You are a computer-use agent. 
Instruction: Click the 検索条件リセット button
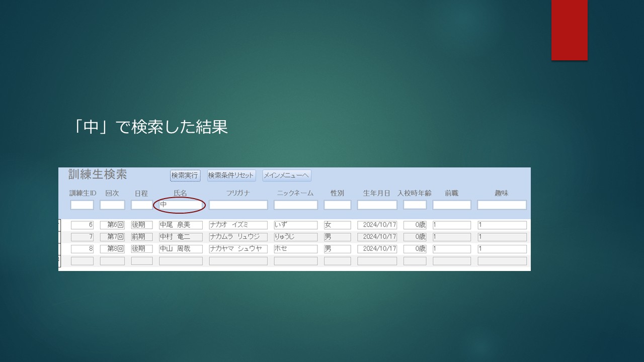tap(231, 175)
